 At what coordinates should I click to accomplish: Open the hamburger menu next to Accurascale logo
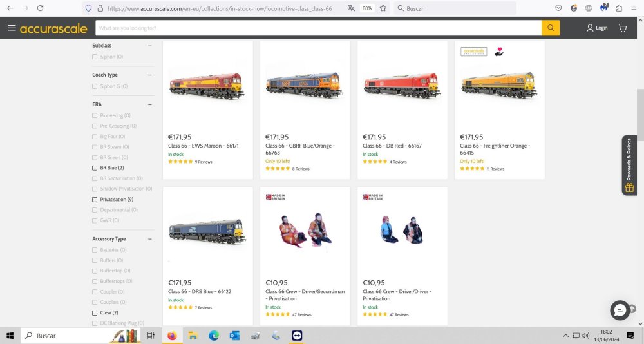click(12, 28)
